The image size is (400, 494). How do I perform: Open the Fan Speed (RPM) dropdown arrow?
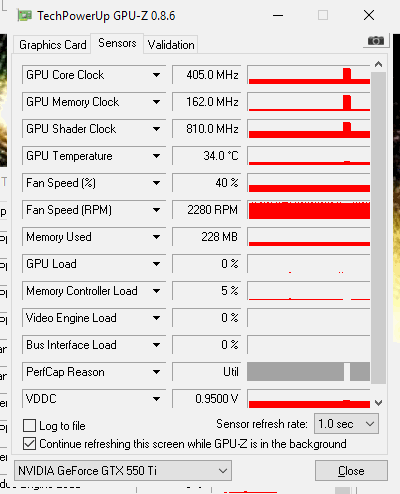[x=156, y=210]
